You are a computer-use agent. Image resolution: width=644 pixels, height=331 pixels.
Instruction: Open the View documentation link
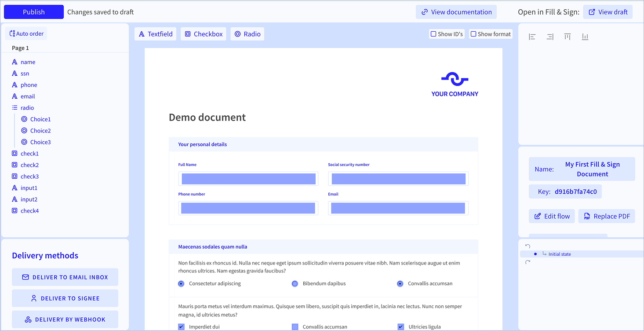click(x=456, y=12)
